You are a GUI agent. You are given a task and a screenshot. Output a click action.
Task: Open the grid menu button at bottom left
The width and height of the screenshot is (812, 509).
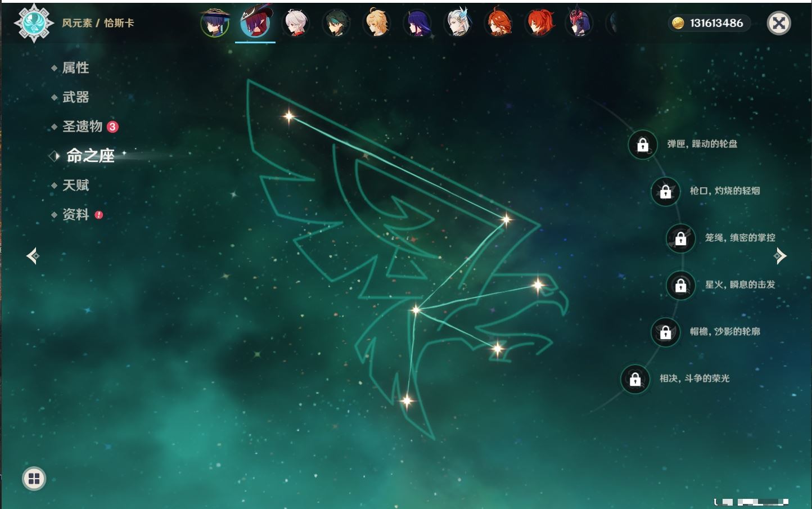point(34,479)
